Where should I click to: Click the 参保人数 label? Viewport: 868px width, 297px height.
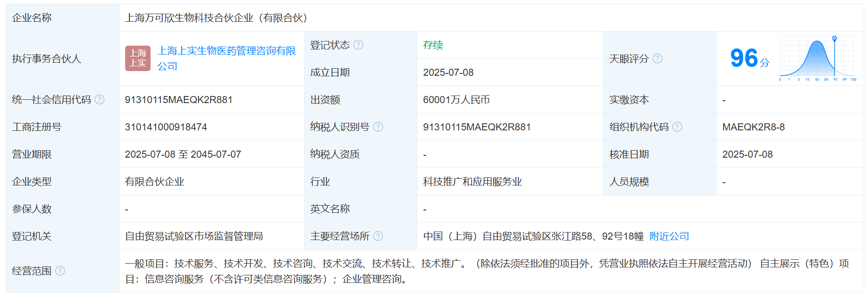coord(32,209)
